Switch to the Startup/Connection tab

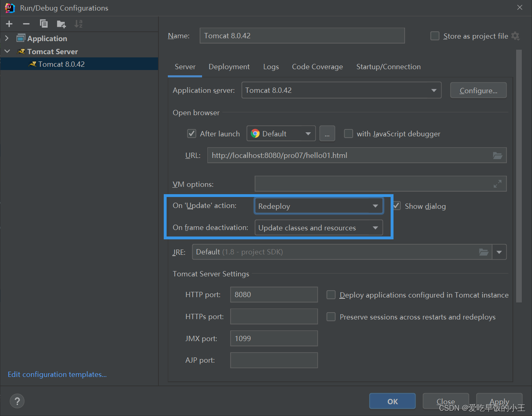(x=388, y=67)
